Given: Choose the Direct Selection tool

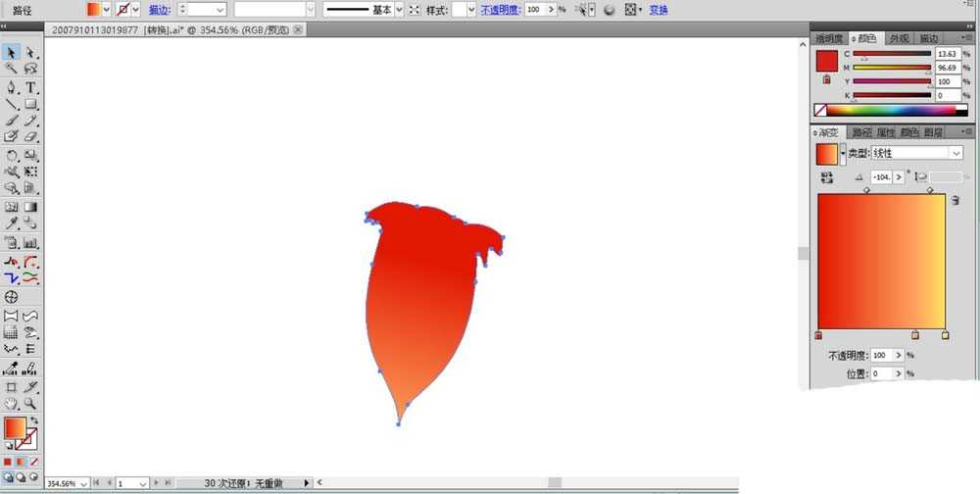Looking at the screenshot, I should [x=30, y=53].
